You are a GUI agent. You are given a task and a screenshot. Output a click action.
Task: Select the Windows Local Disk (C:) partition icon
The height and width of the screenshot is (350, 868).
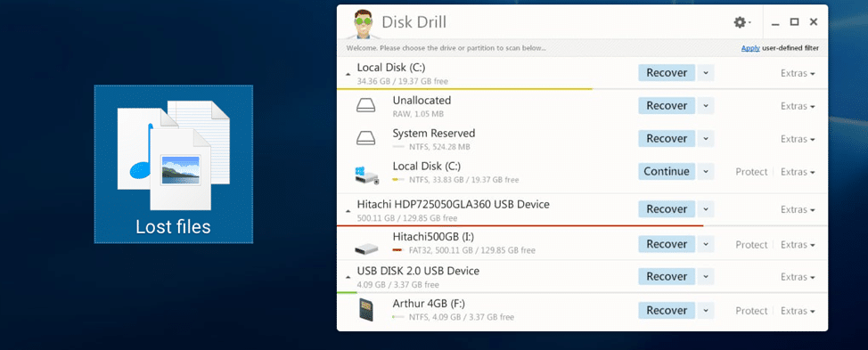[366, 175]
